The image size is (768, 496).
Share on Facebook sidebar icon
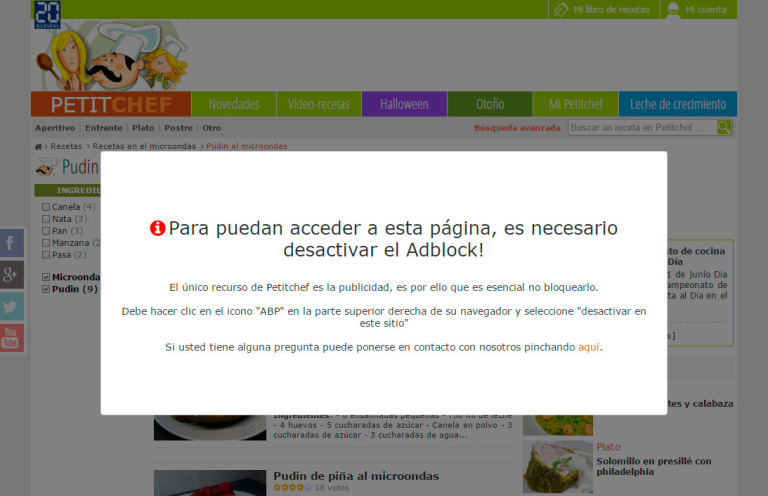pos(12,243)
